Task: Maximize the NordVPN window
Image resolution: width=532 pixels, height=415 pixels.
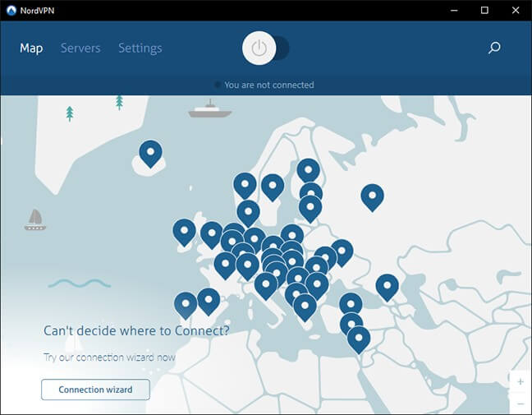Action: [x=484, y=11]
